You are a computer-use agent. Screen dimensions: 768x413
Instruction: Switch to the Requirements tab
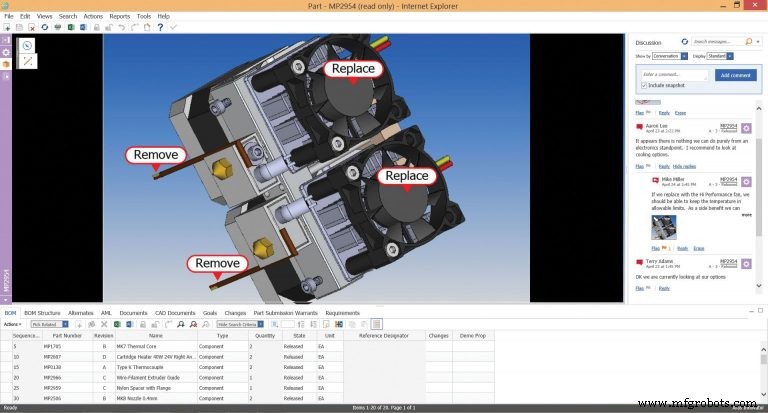click(342, 313)
